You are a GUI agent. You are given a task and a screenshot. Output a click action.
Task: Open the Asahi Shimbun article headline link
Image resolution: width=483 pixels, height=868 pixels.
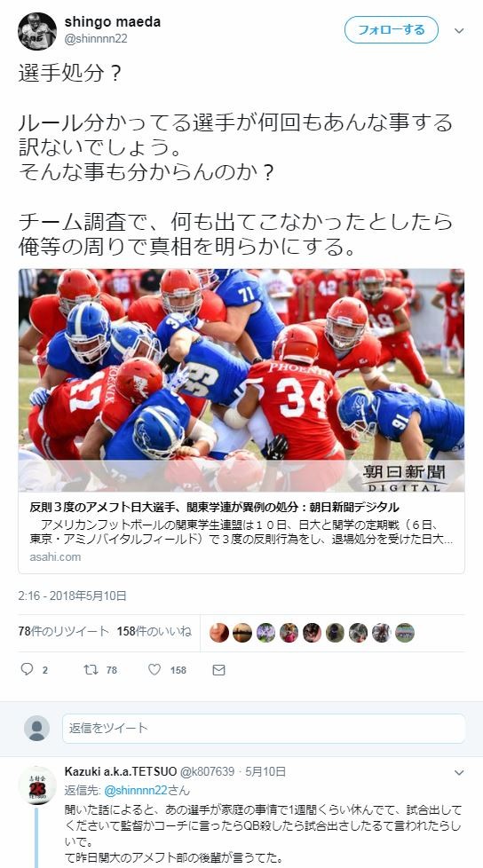tap(214, 507)
